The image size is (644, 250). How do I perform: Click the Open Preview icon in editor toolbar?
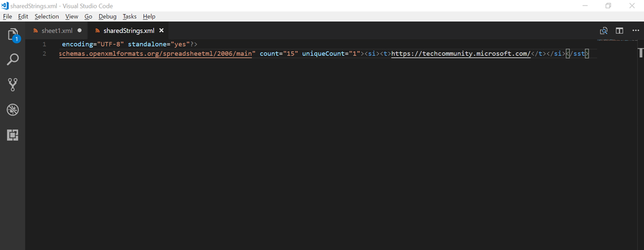click(x=603, y=31)
